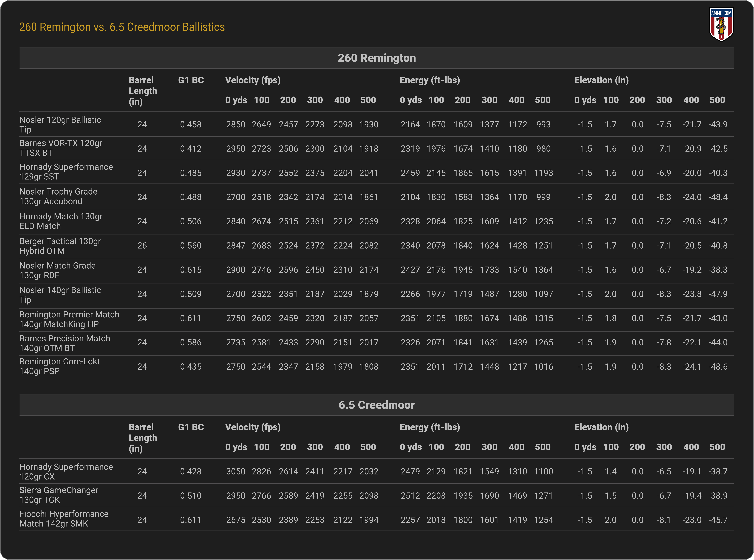Click the '260 Remington' section header
The image size is (754, 560).
pyautogui.click(x=376, y=58)
